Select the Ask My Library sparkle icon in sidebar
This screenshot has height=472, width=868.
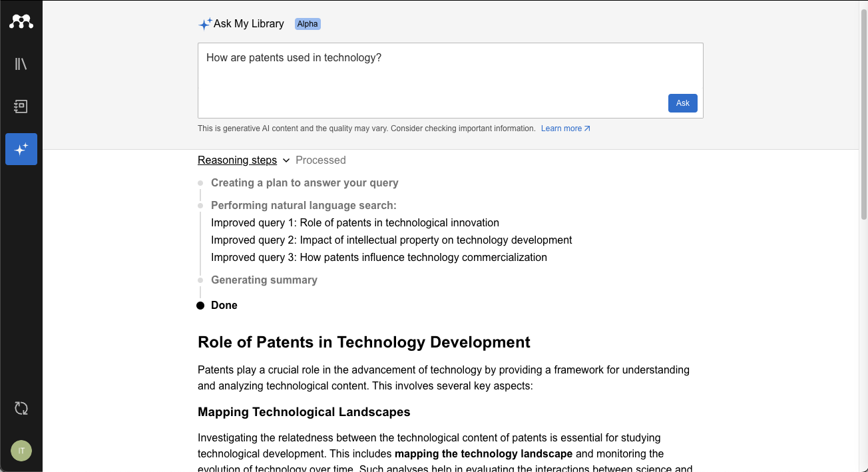pyautogui.click(x=21, y=149)
